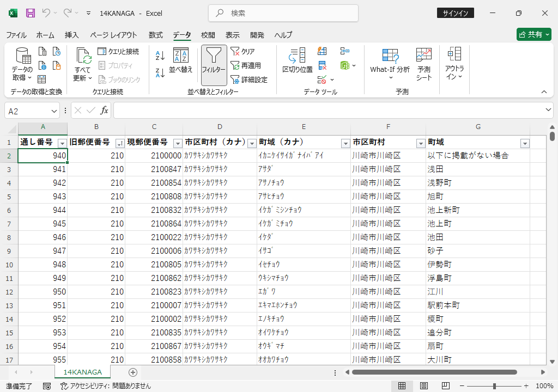Collapse the ribbon with the chevron

[544, 92]
